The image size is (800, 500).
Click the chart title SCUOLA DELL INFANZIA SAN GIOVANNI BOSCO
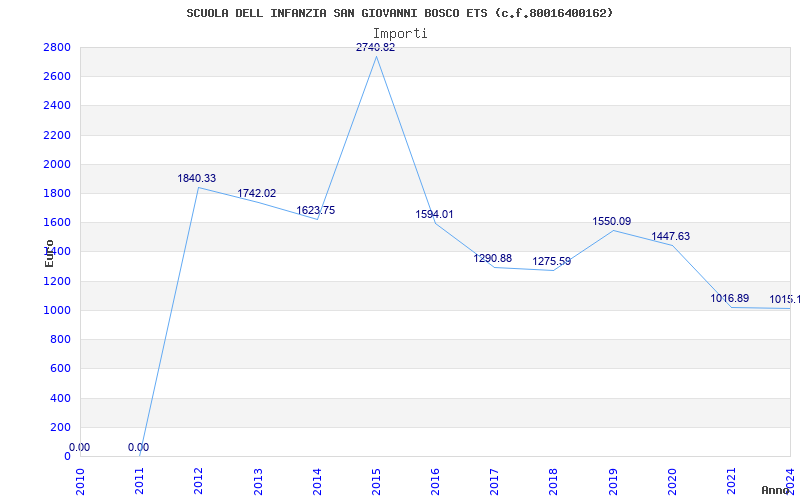[x=399, y=13]
